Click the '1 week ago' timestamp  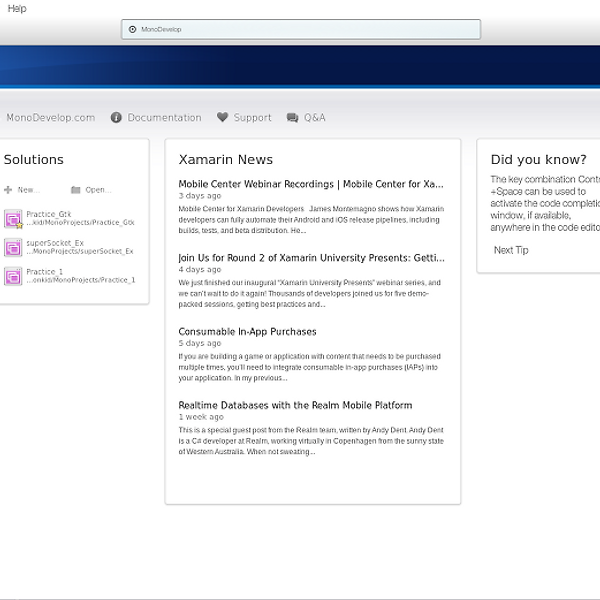click(x=201, y=417)
